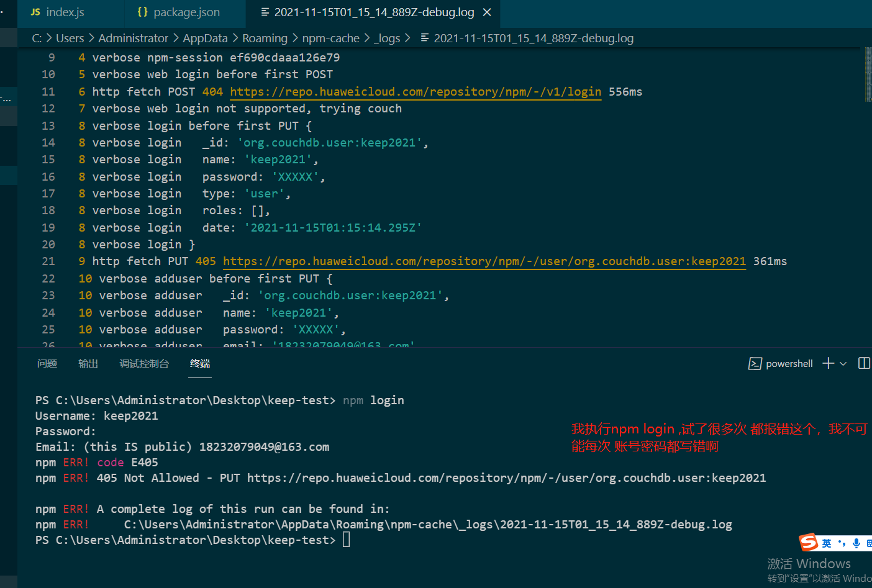Click the Sogou microphone voice input icon
This screenshot has height=588, width=872.
[856, 543]
